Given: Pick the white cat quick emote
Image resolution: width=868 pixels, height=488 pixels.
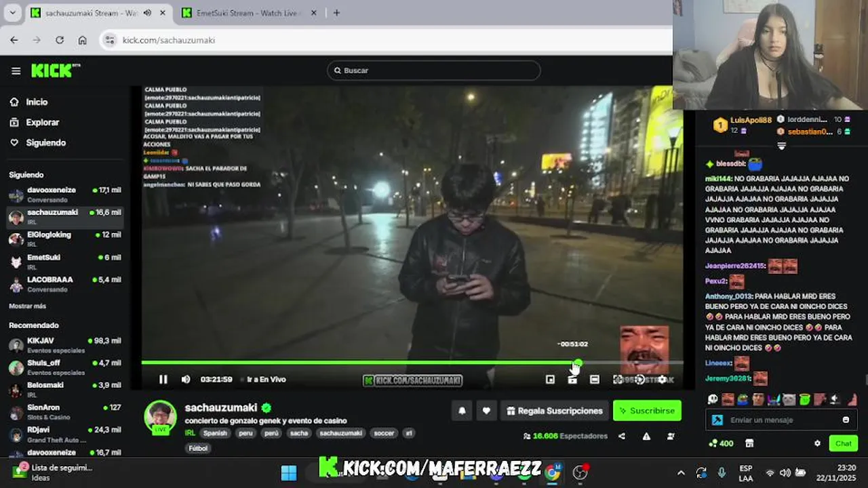Looking at the screenshot, I should 790,399.
